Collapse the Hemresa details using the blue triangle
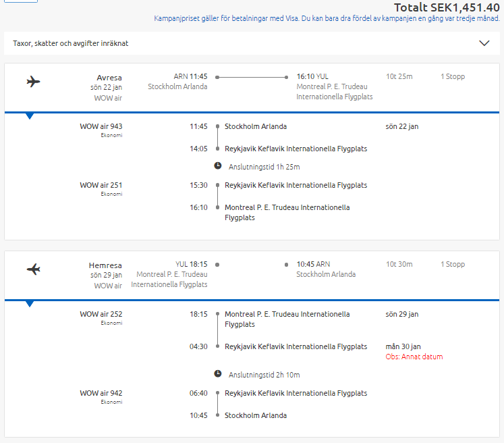The height and width of the screenshot is (443, 504). [x=30, y=304]
